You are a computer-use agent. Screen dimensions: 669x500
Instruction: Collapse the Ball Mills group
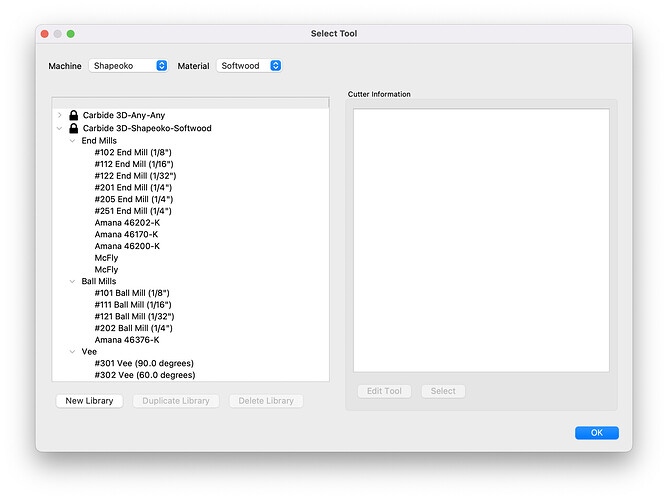point(73,281)
